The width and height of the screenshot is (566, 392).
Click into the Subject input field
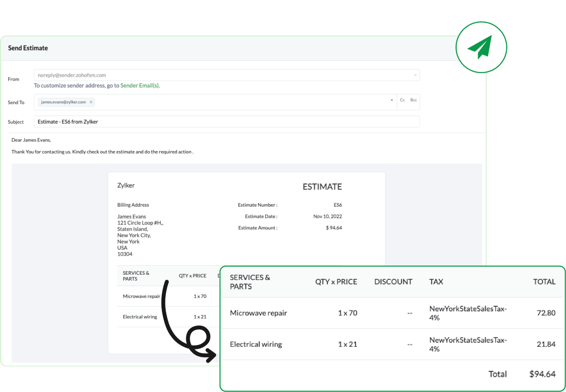(x=227, y=122)
